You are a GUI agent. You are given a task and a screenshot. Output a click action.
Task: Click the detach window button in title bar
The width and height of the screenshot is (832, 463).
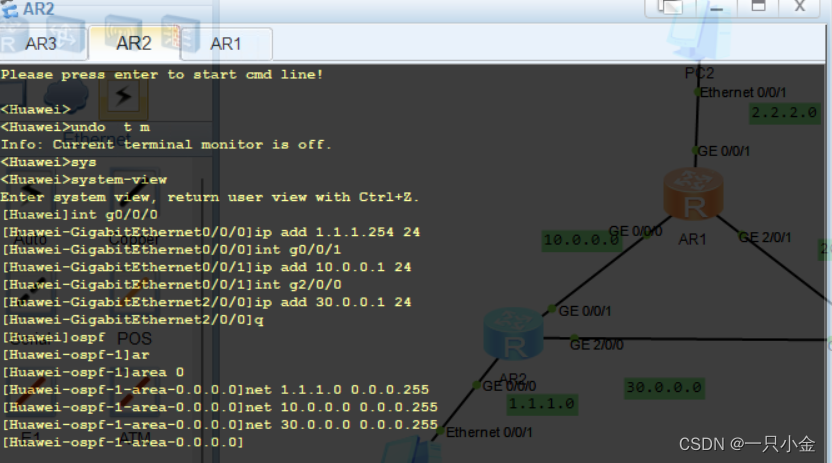pos(670,7)
